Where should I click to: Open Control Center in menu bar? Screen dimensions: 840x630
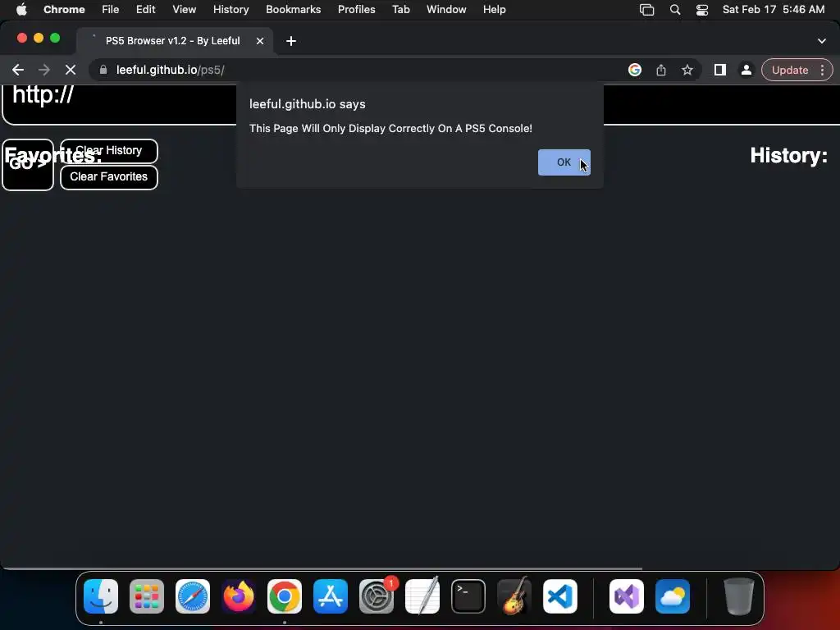(702, 10)
